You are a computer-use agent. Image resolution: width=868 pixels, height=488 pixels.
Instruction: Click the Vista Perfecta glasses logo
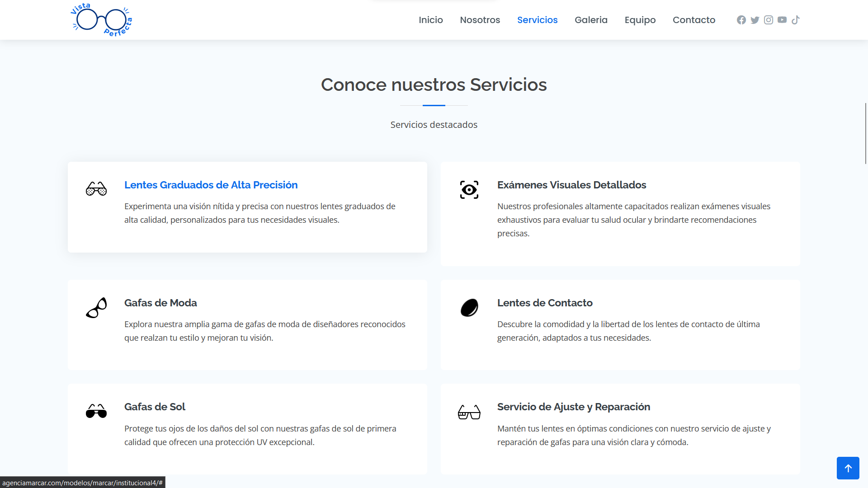coord(102,20)
